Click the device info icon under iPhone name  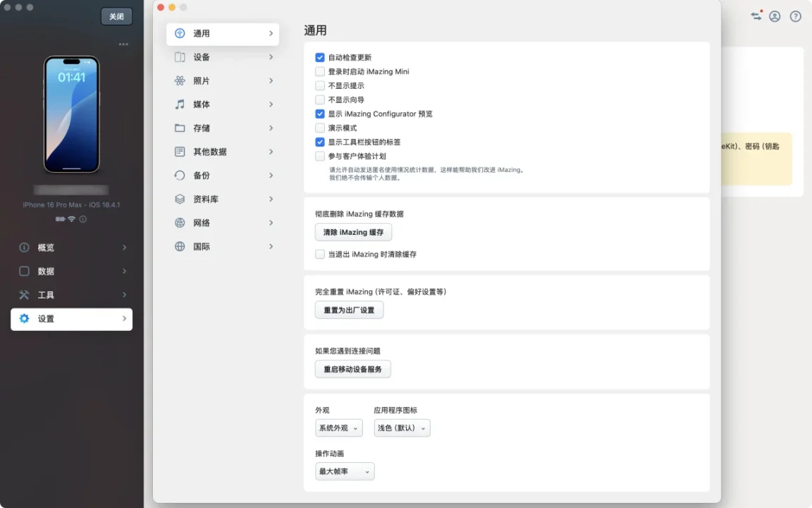(83, 219)
